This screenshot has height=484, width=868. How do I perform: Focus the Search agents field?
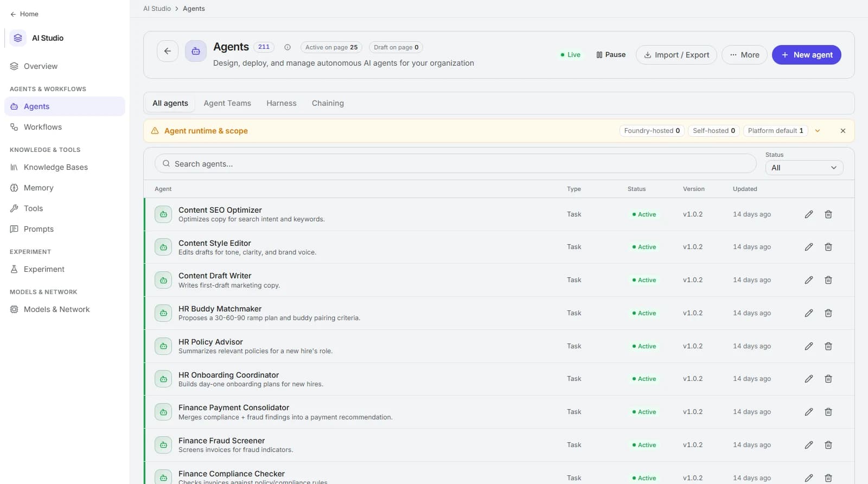456,163
